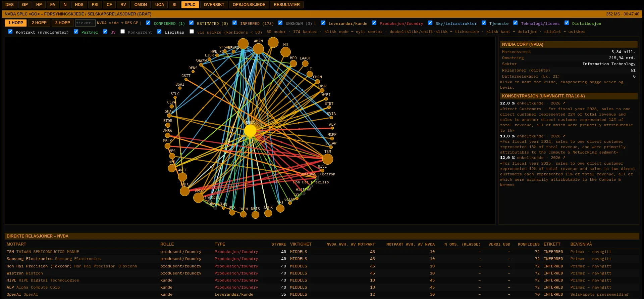Click the AMD node in graph
The height and width of the screenshot is (299, 644).
(198, 198)
